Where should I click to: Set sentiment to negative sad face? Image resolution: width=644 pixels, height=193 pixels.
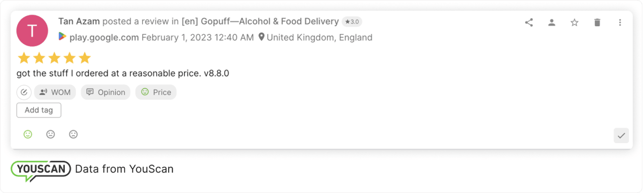[73, 135]
